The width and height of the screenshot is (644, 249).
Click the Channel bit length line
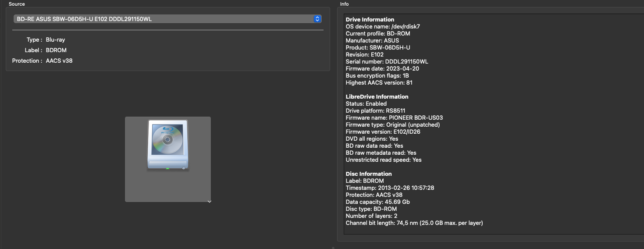coord(414,223)
